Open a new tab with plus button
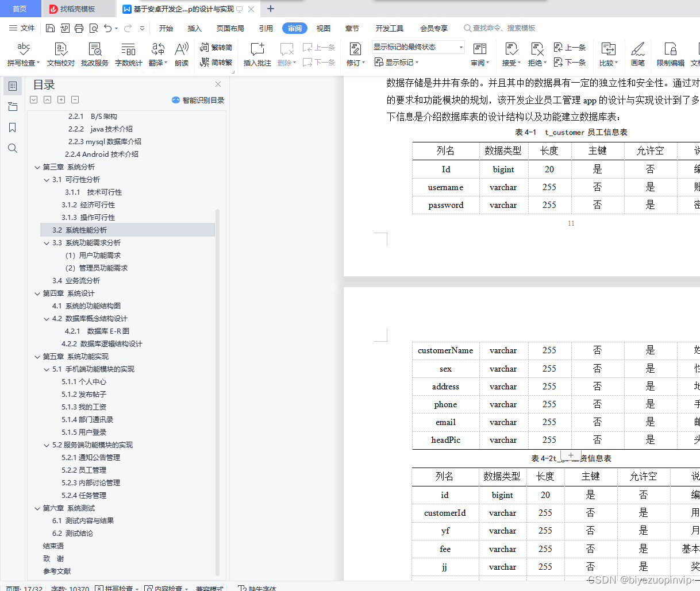 coord(271,9)
